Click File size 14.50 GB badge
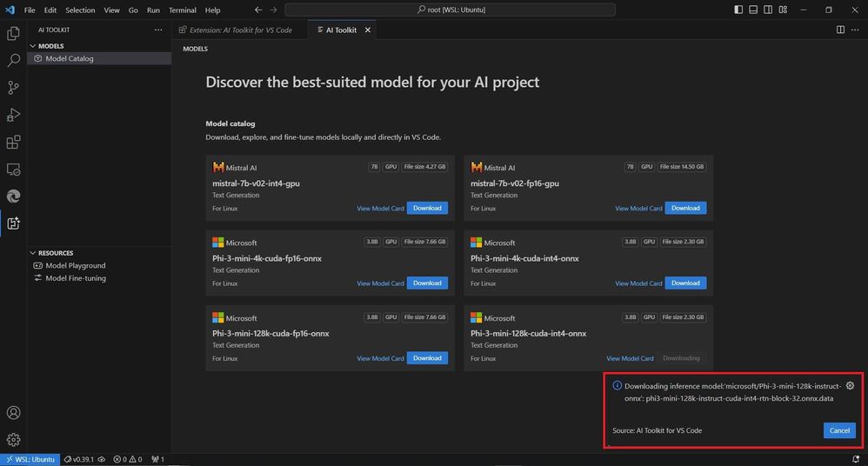The height and width of the screenshot is (466, 868). (682, 167)
